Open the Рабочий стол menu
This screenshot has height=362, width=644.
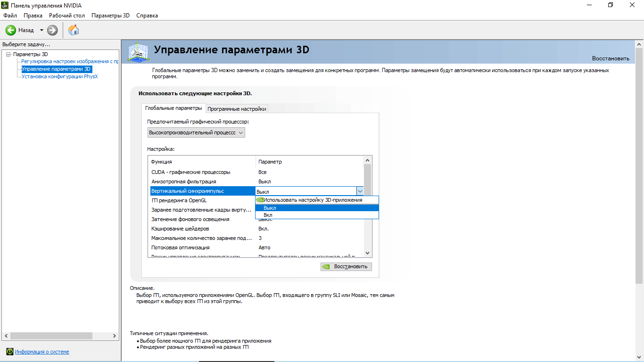tap(67, 16)
